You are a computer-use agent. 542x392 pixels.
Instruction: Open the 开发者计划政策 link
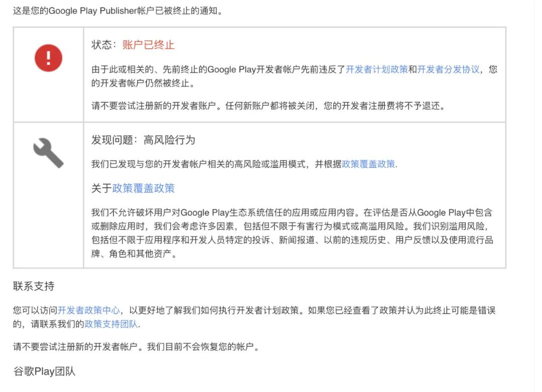point(377,69)
